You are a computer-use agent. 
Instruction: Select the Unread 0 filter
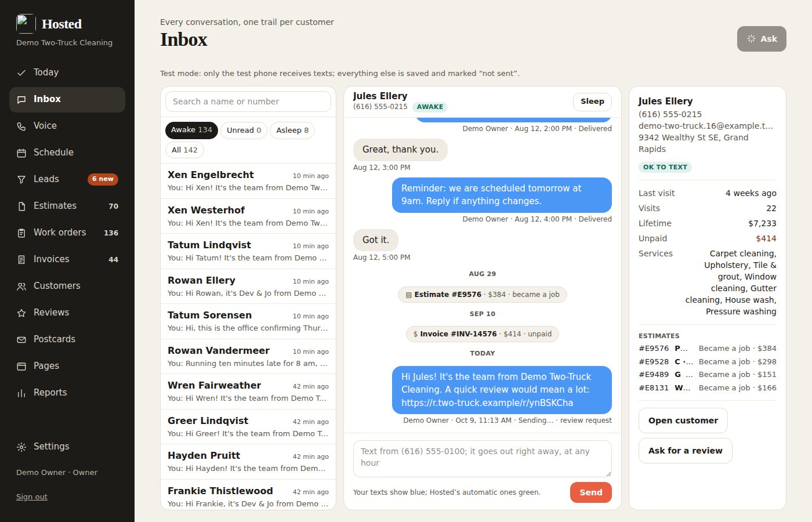(244, 130)
